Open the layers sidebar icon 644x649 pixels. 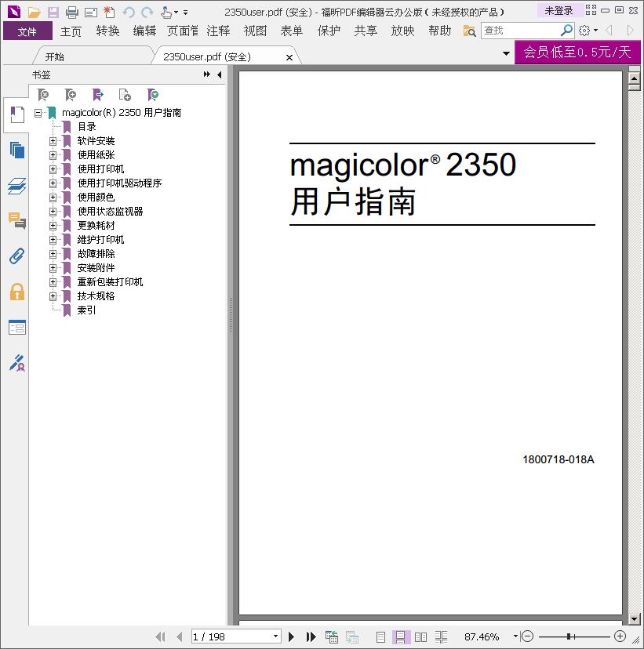click(x=17, y=186)
